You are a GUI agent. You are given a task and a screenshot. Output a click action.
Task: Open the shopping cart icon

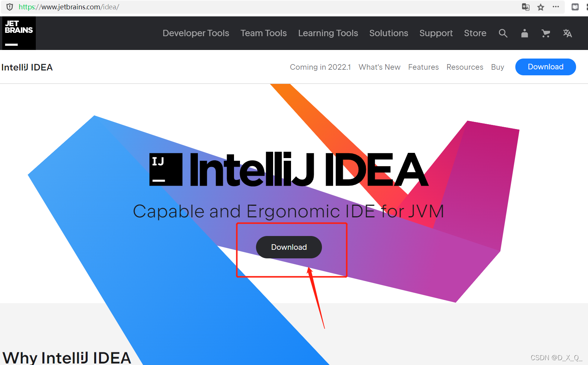click(546, 33)
